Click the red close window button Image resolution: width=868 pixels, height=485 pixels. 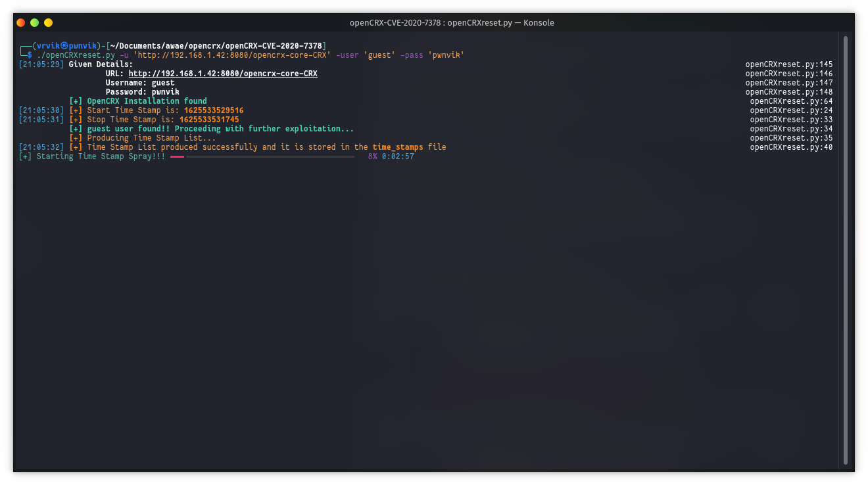coord(21,22)
